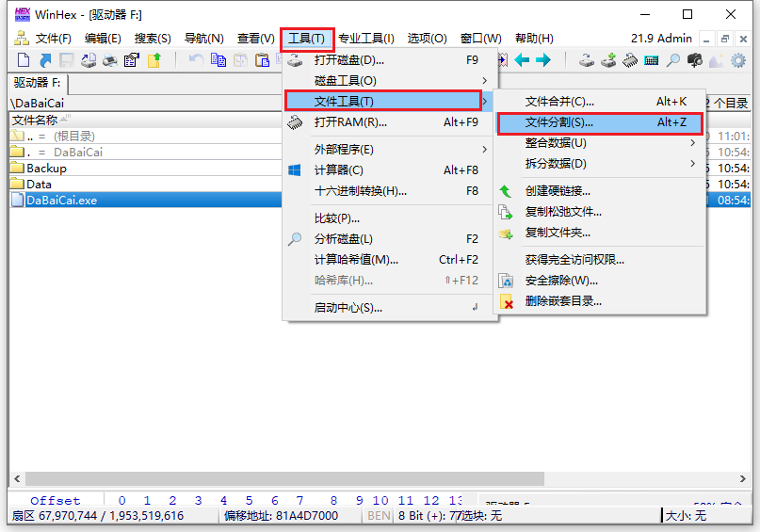Open the 导航(N) menu
Screen dimensions: 760x532
pos(204,39)
